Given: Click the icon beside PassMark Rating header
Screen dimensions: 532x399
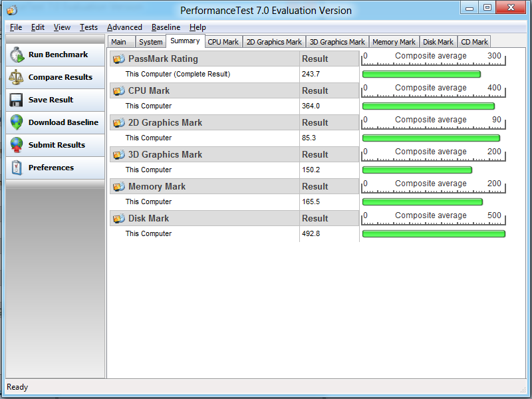Looking at the screenshot, I should click(x=119, y=59).
